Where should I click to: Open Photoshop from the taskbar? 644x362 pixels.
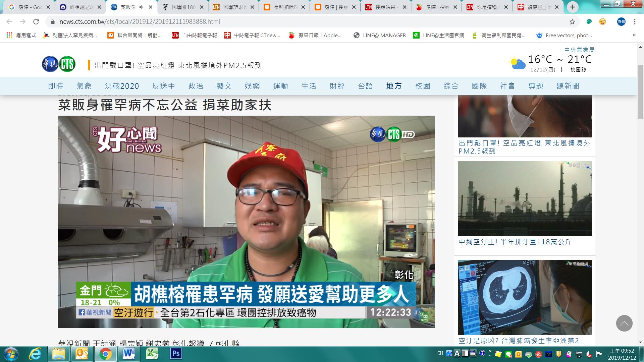[x=176, y=354]
